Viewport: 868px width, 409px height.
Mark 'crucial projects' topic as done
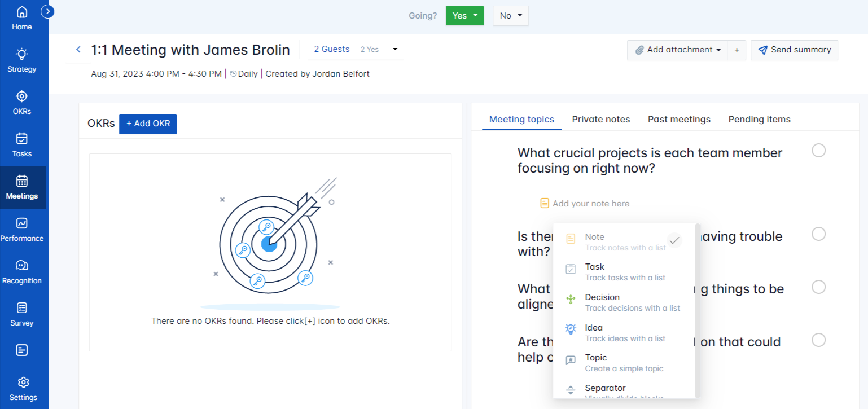[x=818, y=151]
